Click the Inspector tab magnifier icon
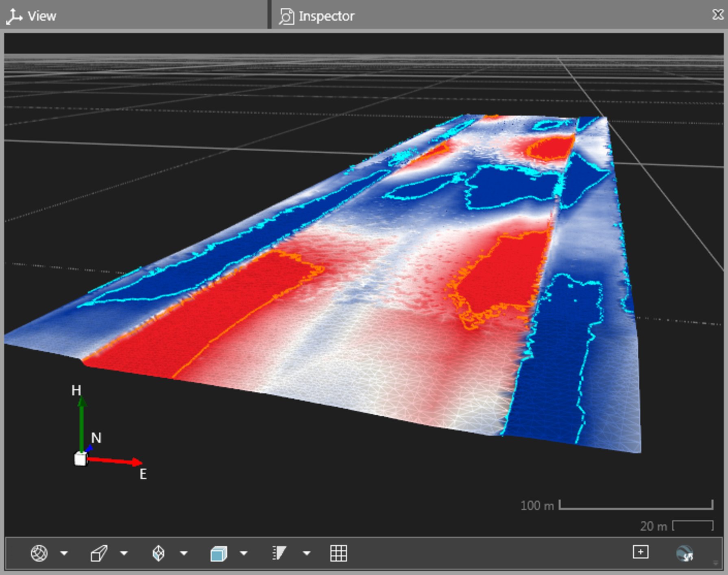The height and width of the screenshot is (575, 728). pyautogui.click(x=287, y=16)
